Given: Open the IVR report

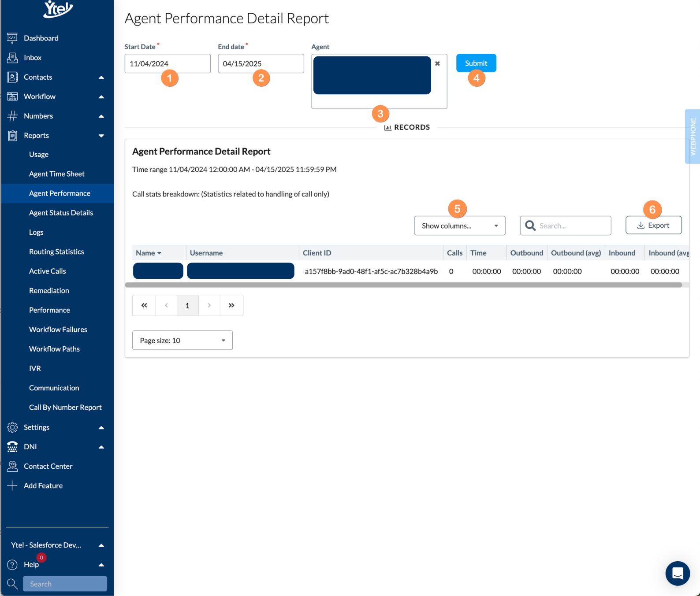Looking at the screenshot, I should pos(35,368).
